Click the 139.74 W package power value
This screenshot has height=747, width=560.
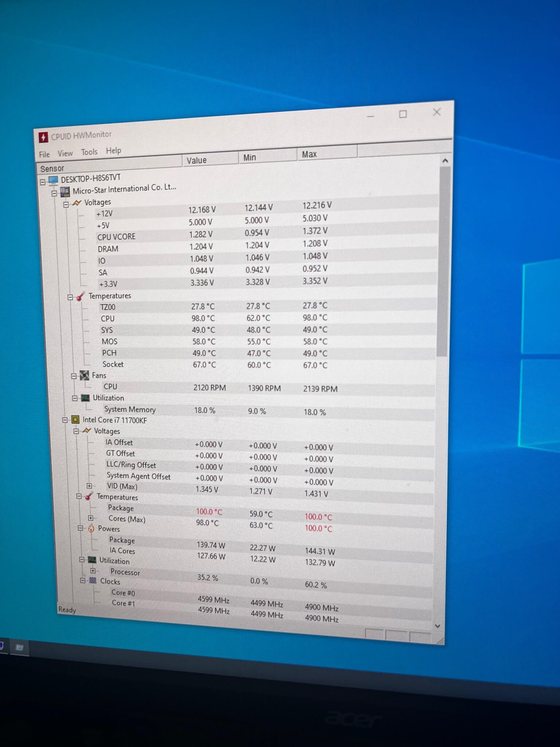coord(211,545)
